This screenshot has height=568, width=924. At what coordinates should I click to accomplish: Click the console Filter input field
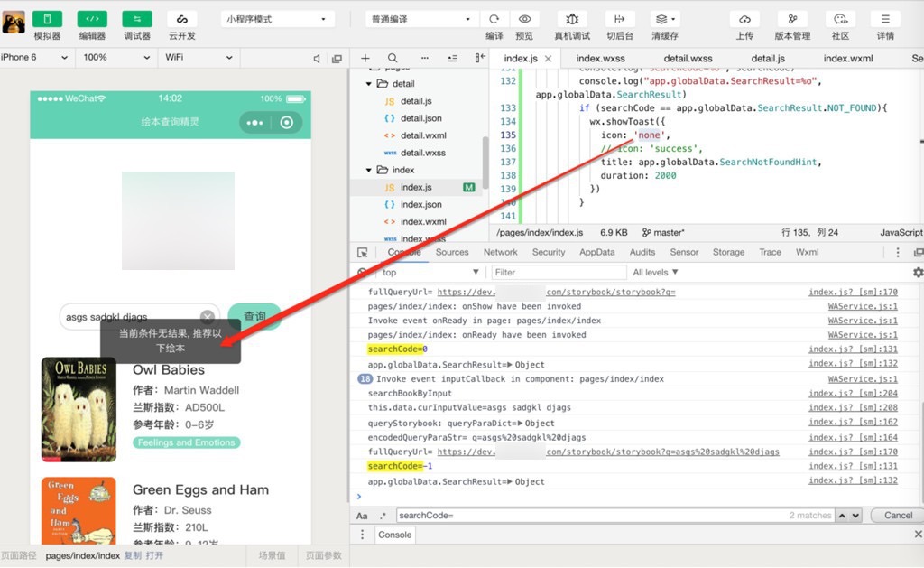tap(559, 272)
